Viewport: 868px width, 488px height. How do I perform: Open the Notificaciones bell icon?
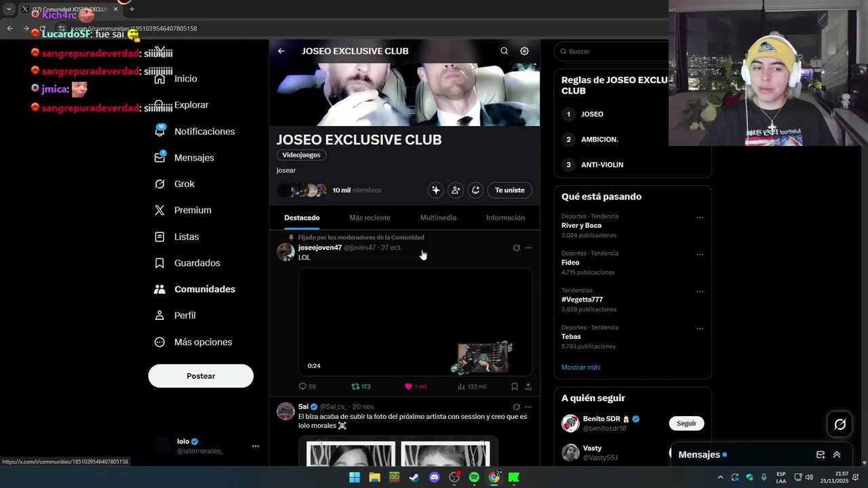(x=159, y=131)
